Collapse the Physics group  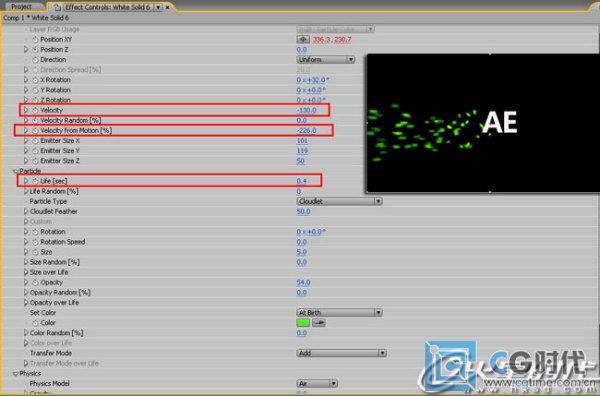point(16,374)
